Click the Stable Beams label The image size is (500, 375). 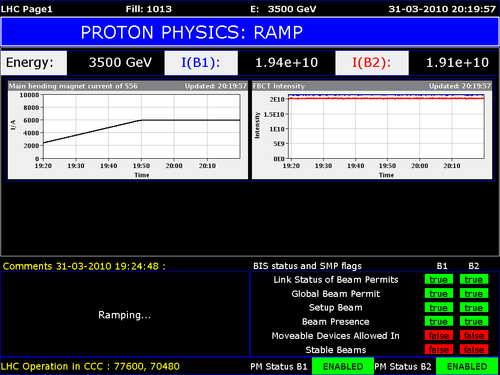pos(336,350)
